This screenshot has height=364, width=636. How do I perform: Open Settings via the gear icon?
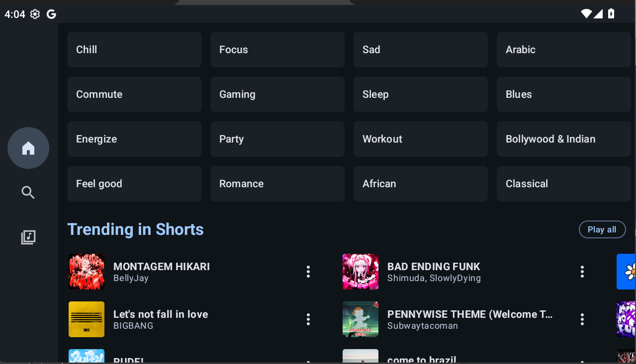click(34, 14)
